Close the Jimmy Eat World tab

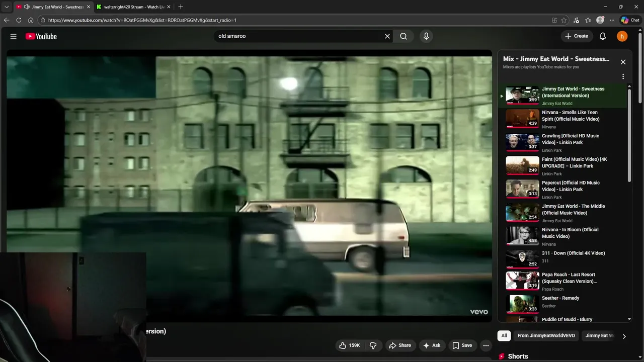coord(88,7)
